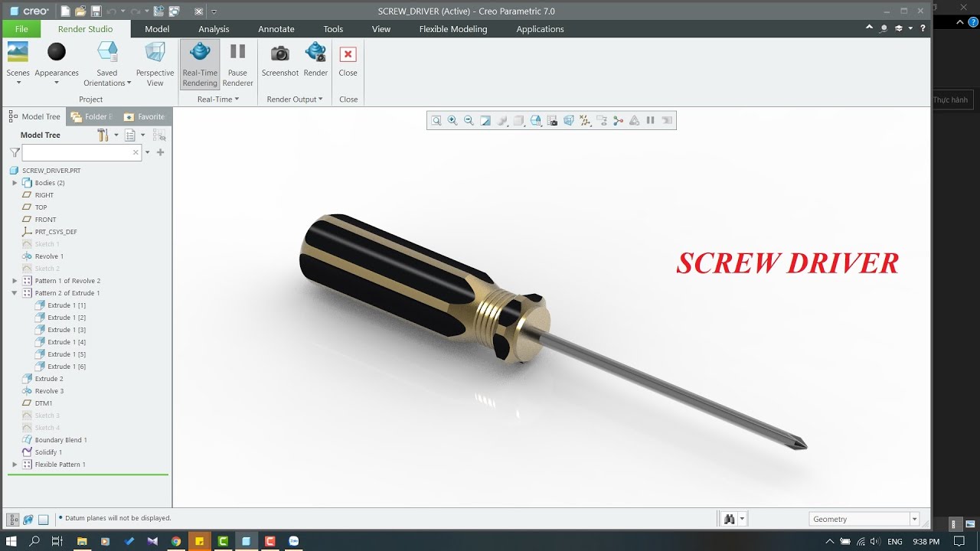The height and width of the screenshot is (551, 980).
Task: Select Extrude 1 [3] in the tree
Action: [67, 330]
